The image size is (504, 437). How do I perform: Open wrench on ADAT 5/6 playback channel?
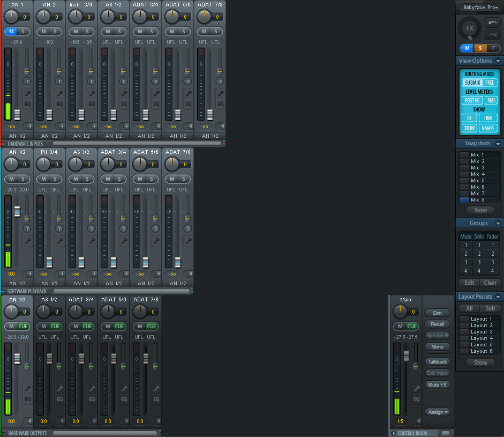pyautogui.click(x=156, y=241)
